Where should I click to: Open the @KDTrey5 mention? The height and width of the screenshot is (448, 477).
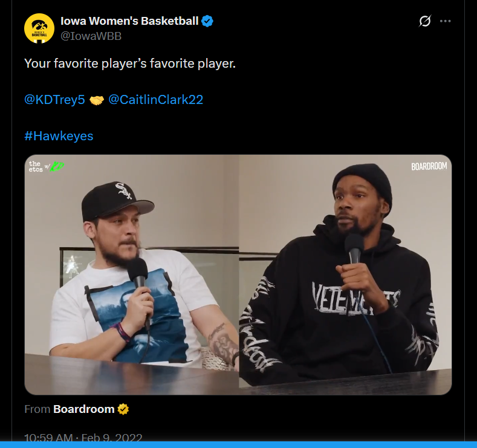[x=54, y=99]
